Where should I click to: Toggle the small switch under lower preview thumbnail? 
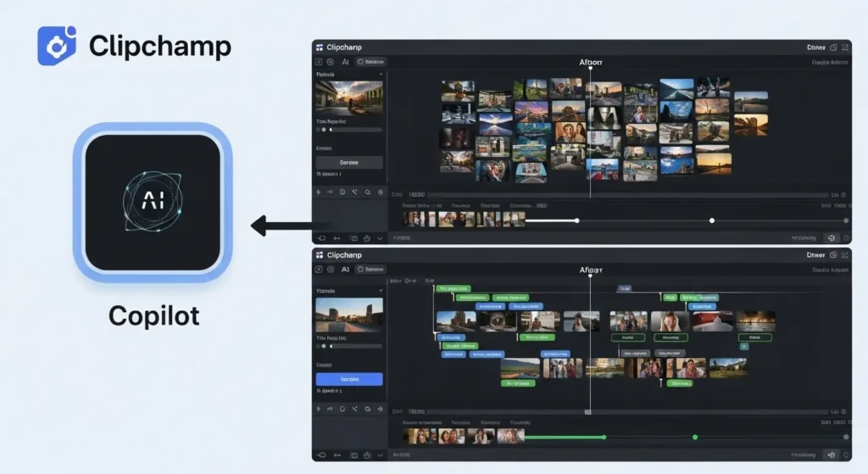pos(321,346)
